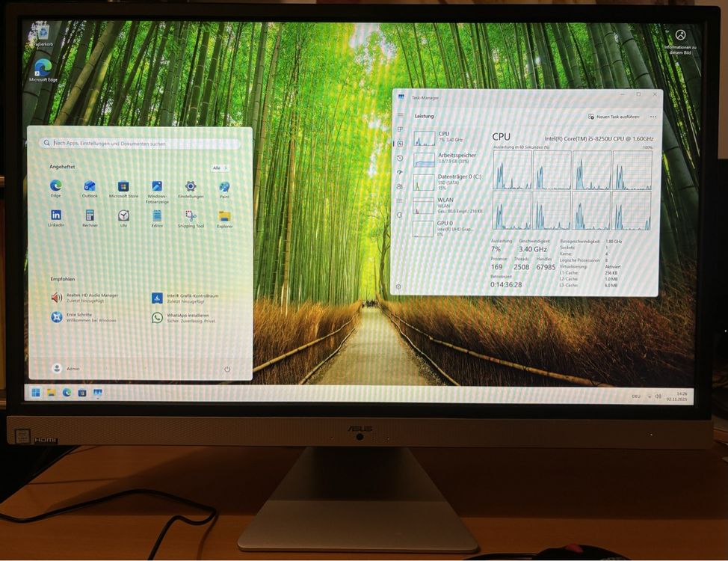Open Paint from the Start menu

tap(224, 188)
